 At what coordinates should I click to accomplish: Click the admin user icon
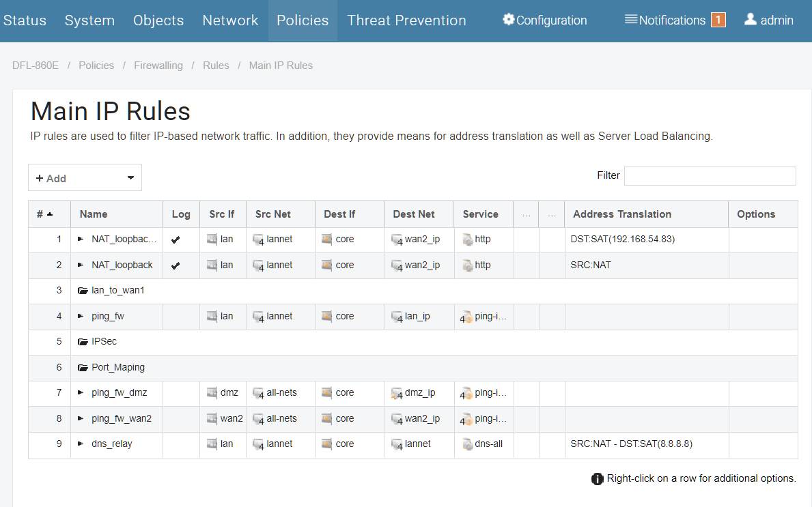click(750, 20)
